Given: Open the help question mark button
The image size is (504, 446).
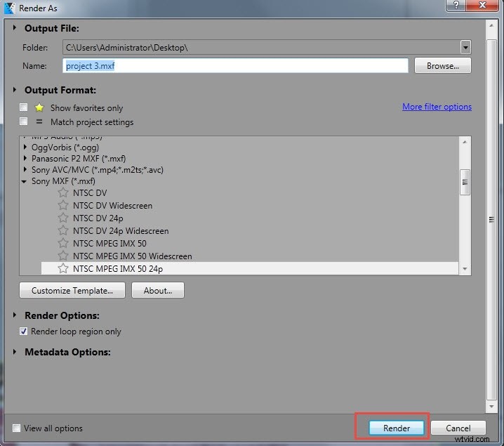Looking at the screenshot, I should 456,5.
